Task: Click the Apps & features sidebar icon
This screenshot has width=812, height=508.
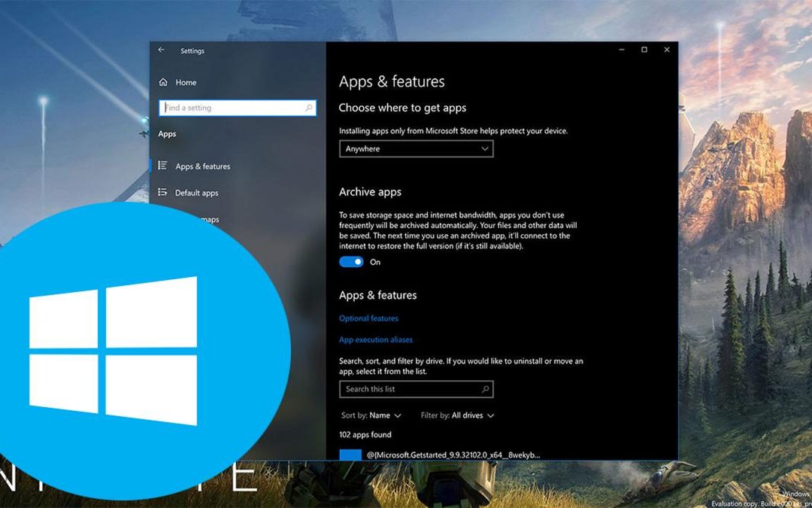Action: pyautogui.click(x=162, y=166)
